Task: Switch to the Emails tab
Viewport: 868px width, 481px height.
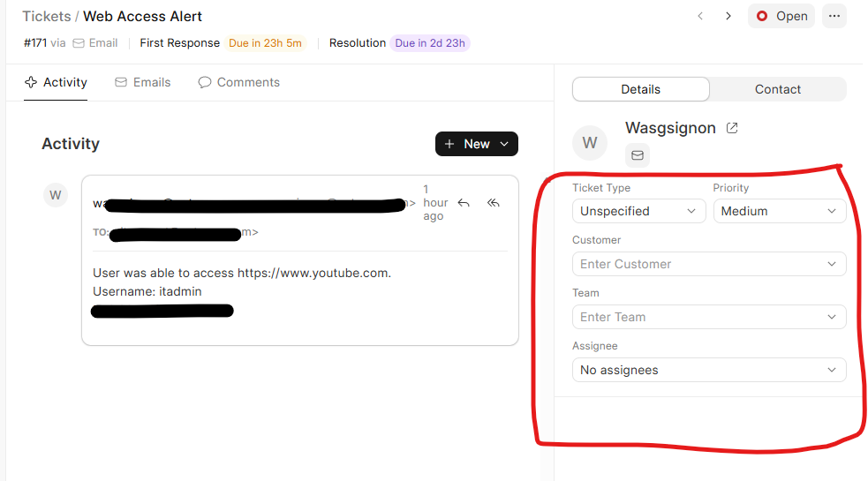Action: tap(142, 82)
